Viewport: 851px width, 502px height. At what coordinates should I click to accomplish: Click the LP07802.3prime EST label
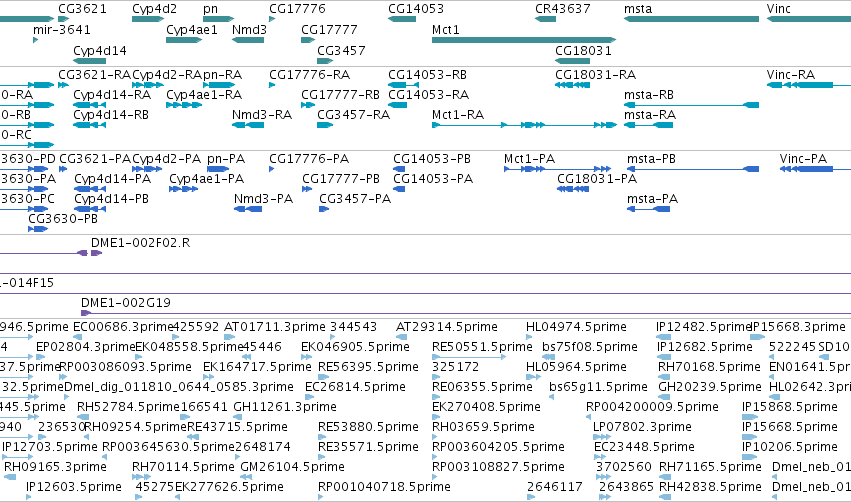(x=642, y=427)
